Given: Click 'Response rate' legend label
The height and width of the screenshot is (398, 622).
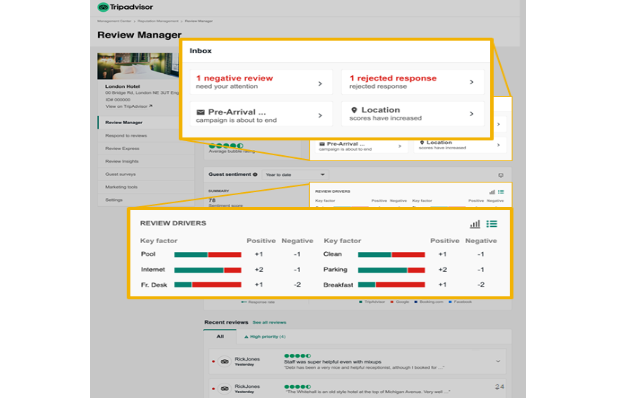Looking at the screenshot, I should pyautogui.click(x=261, y=302).
